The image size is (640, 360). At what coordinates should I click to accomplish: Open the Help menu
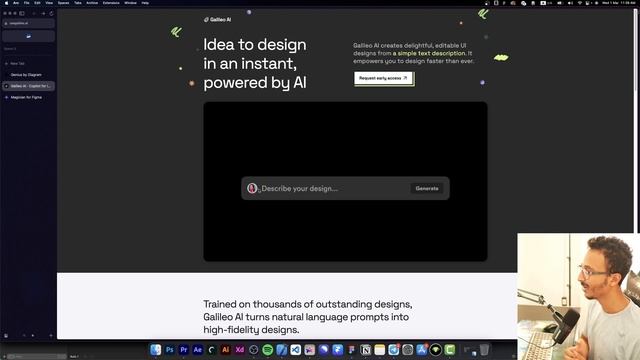(145, 3)
